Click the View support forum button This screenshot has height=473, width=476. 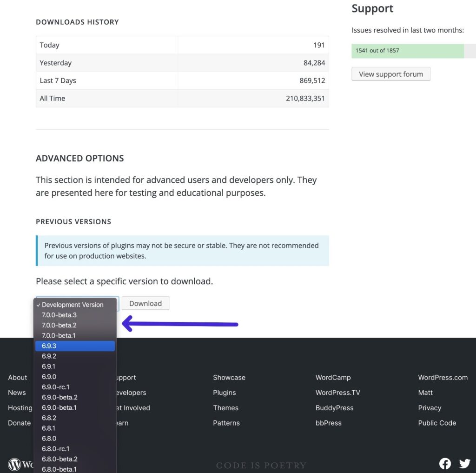(x=390, y=74)
